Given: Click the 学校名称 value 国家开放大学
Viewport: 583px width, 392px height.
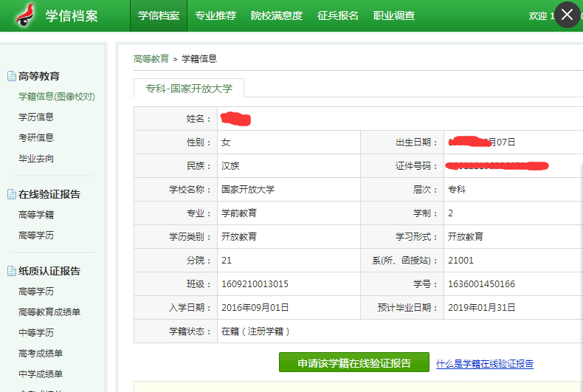Looking at the screenshot, I should 248,189.
